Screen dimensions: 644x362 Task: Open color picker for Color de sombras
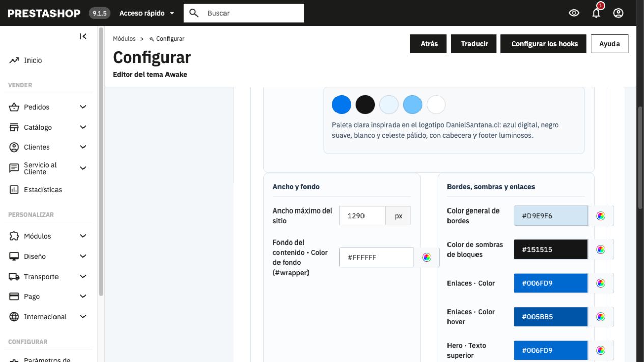pos(601,249)
